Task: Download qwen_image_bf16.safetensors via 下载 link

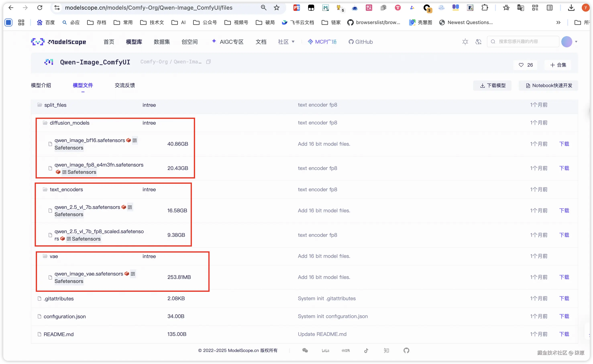Action: [x=564, y=144]
